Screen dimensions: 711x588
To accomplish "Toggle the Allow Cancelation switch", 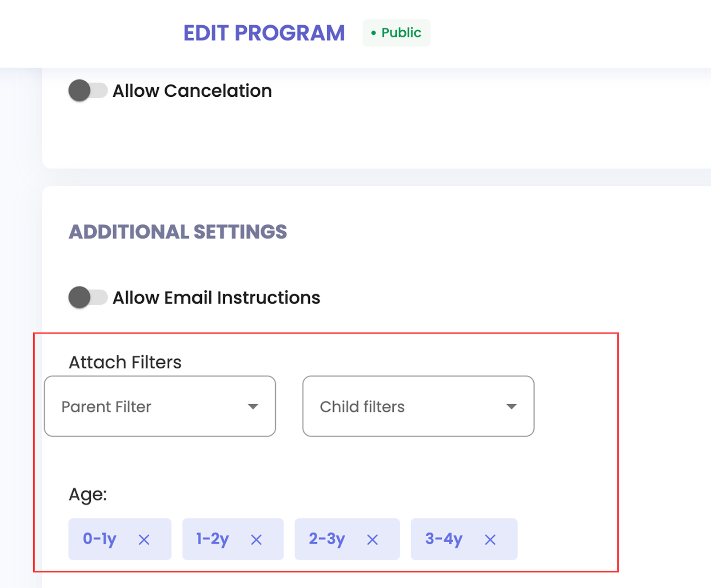I will (x=88, y=91).
